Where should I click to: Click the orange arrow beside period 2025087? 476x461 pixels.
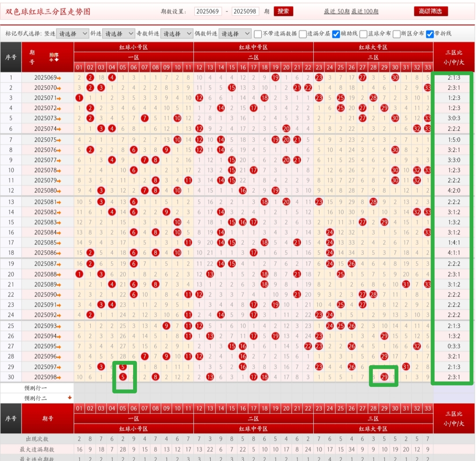(x=59, y=264)
